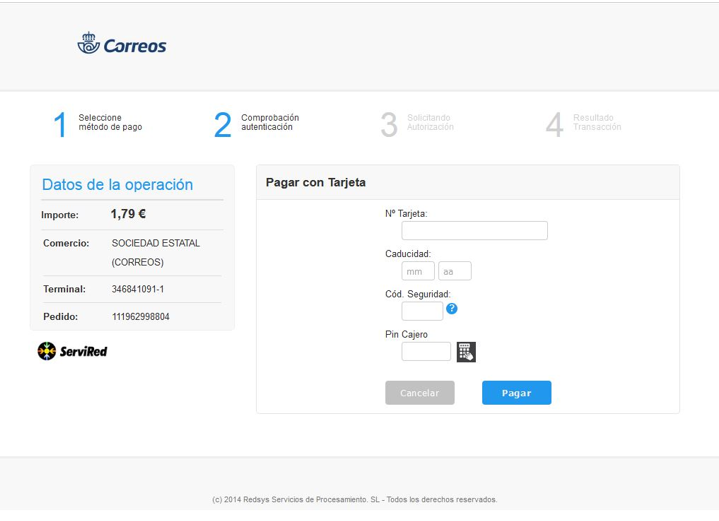The height and width of the screenshot is (521, 719).
Task: Click the step 2 number icon
Action: [222, 124]
